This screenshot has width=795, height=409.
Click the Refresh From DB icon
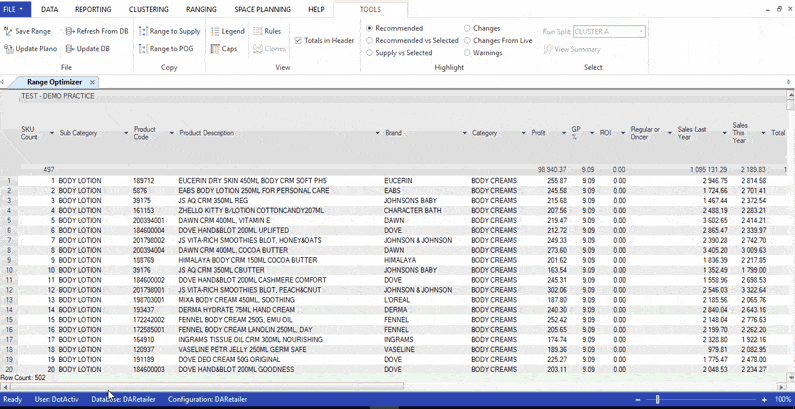[x=70, y=31]
